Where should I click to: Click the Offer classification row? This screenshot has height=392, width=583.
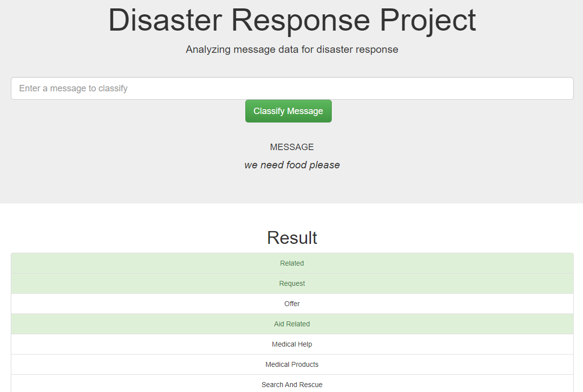[x=292, y=304]
